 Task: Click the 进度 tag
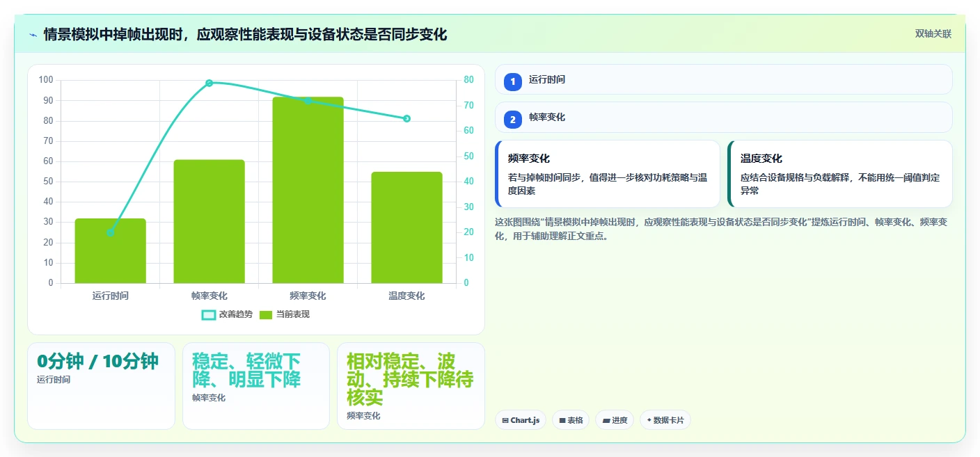click(x=615, y=420)
